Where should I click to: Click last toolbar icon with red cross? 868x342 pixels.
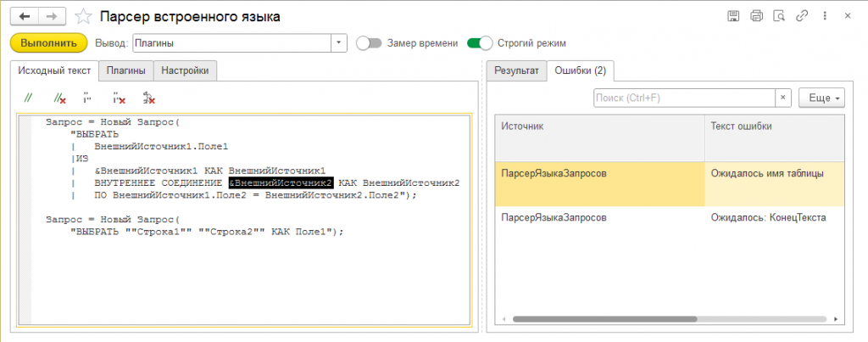click(148, 98)
